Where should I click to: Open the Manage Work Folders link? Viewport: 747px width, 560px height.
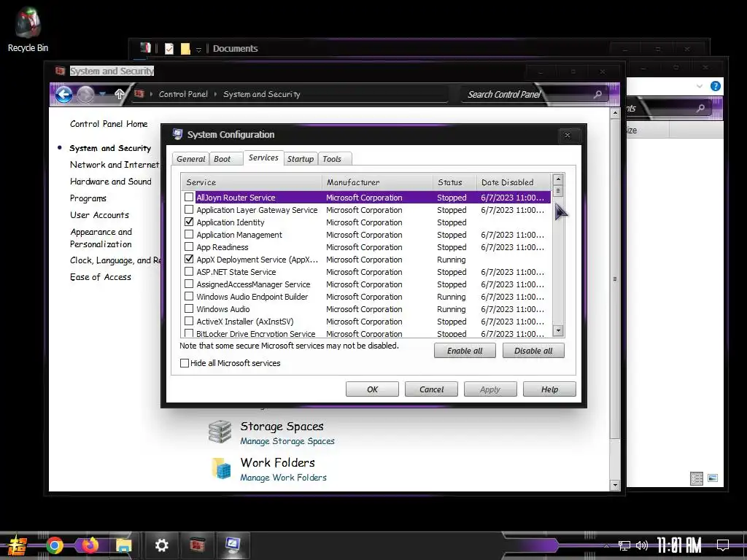[284, 478]
